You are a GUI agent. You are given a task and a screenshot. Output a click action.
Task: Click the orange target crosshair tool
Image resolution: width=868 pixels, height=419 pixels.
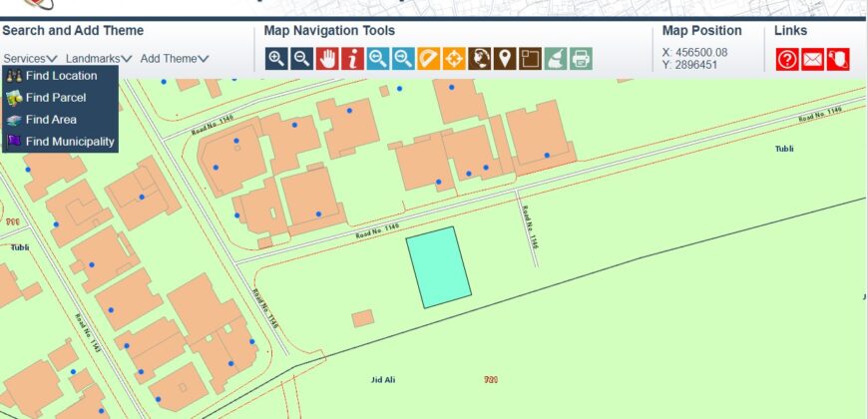(x=454, y=58)
